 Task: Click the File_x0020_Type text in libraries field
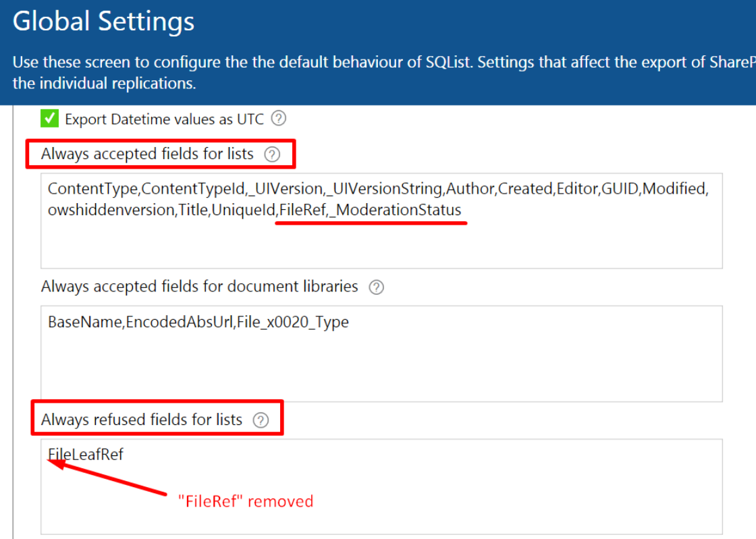point(293,322)
